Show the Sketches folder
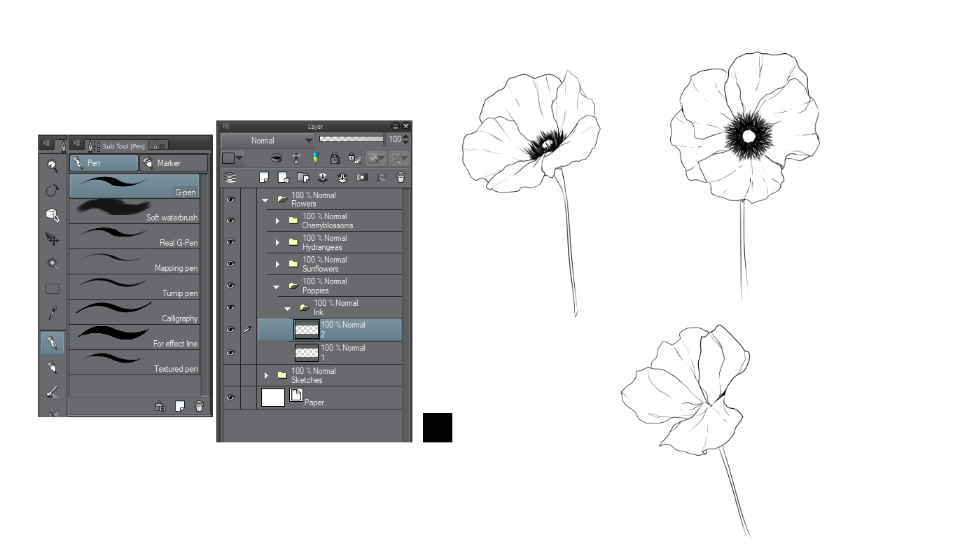This screenshot has width=974, height=560. pos(231,375)
